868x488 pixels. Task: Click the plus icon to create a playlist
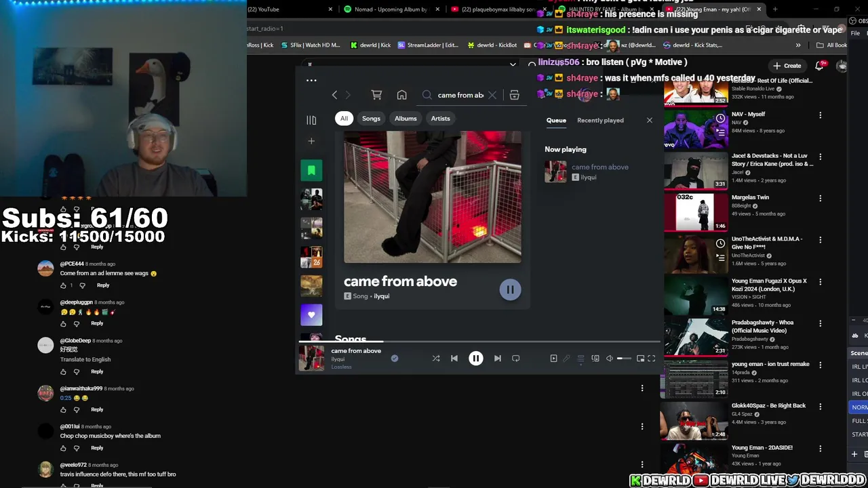click(x=311, y=141)
